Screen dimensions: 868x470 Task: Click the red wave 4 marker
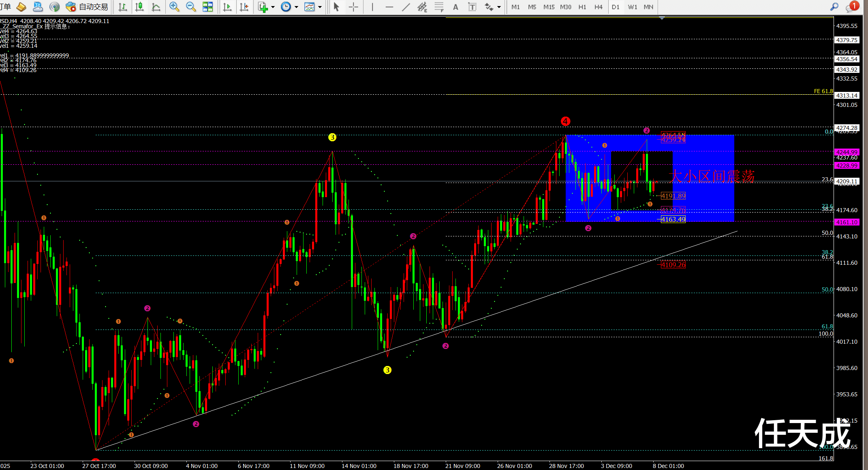click(565, 121)
